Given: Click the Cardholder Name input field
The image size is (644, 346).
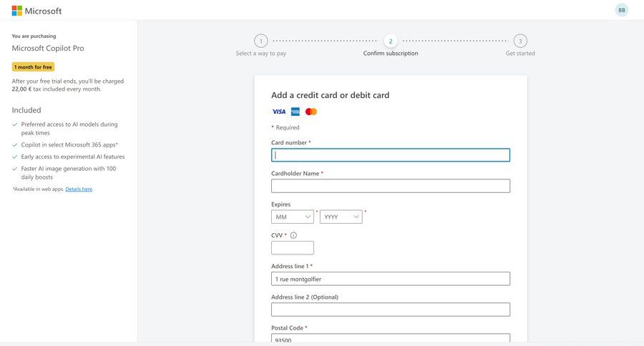Looking at the screenshot, I should click(x=390, y=186).
